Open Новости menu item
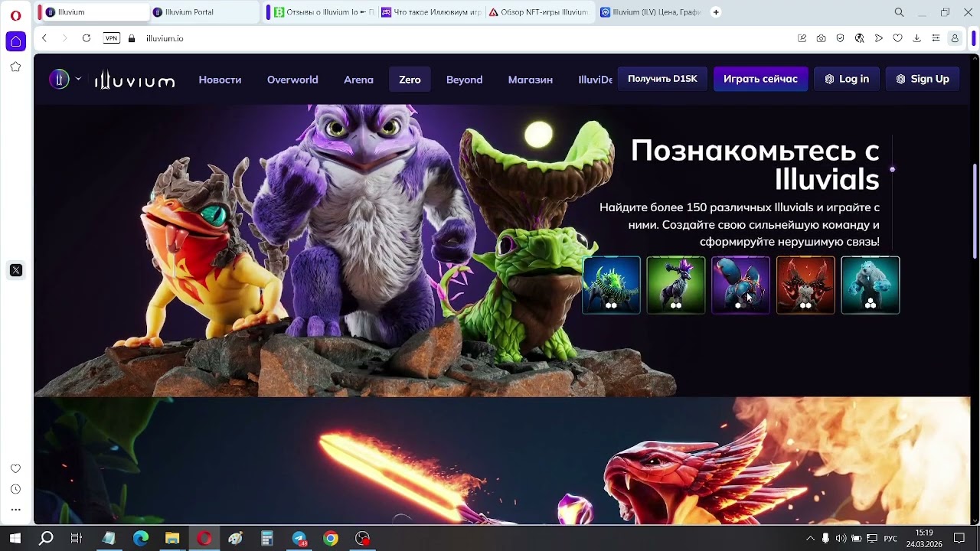 pos(220,80)
